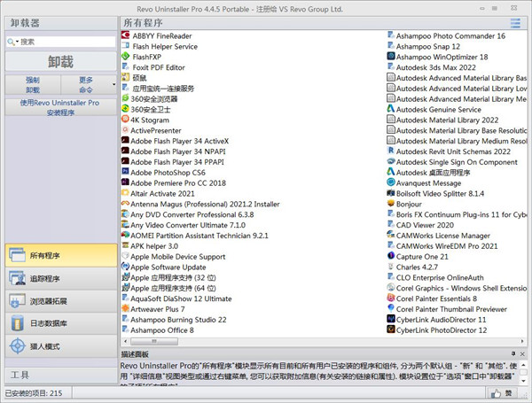Select the 360安全浏览器 program icon

125,99
